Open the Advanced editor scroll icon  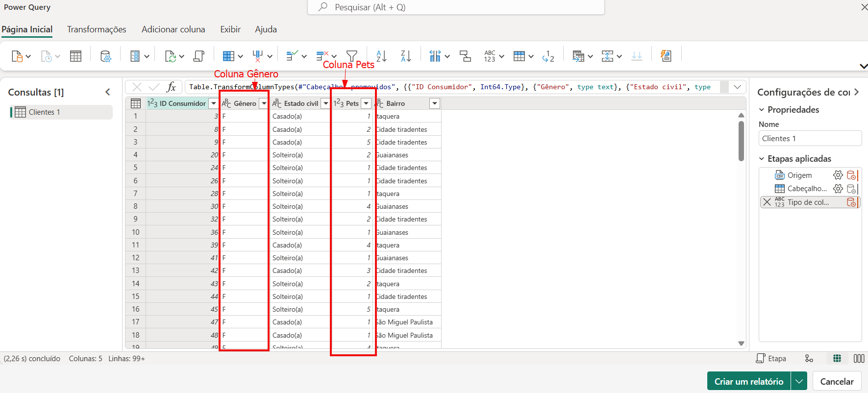(x=199, y=56)
